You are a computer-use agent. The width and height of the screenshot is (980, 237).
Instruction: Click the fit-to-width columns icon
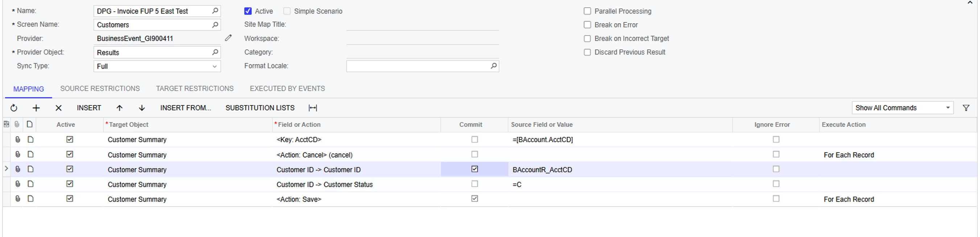coord(313,108)
